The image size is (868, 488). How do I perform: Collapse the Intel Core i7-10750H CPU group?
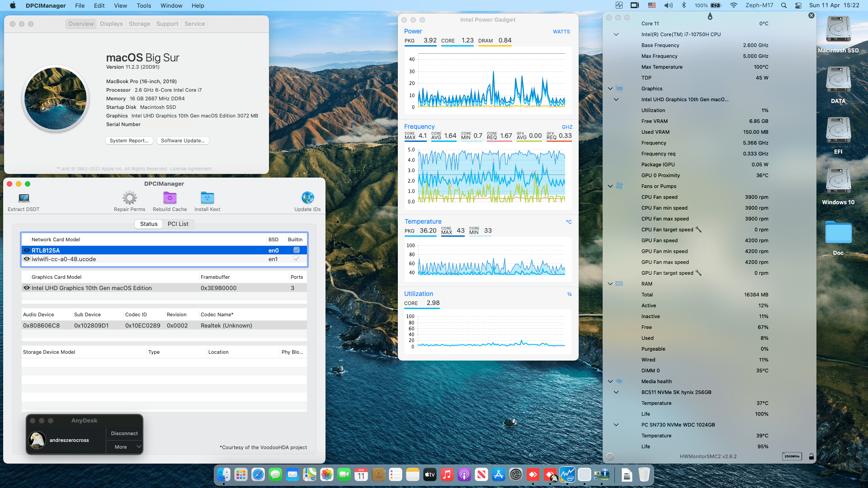(616, 34)
